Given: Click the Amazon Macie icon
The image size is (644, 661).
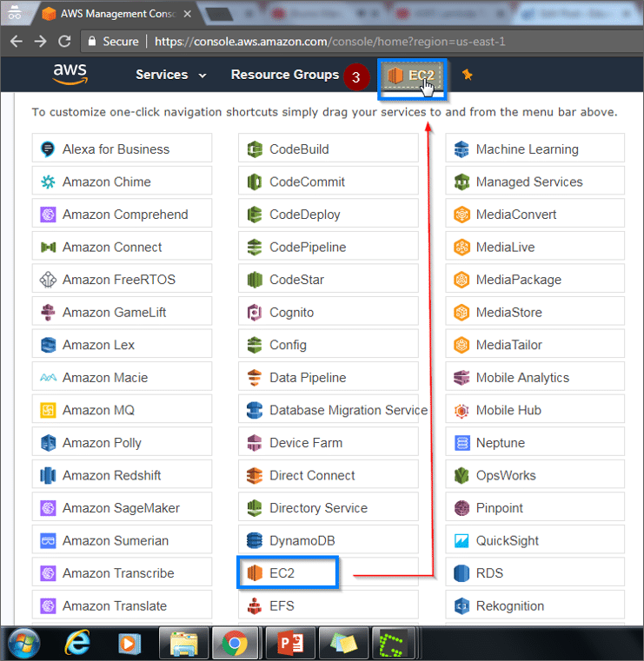Looking at the screenshot, I should [48, 377].
